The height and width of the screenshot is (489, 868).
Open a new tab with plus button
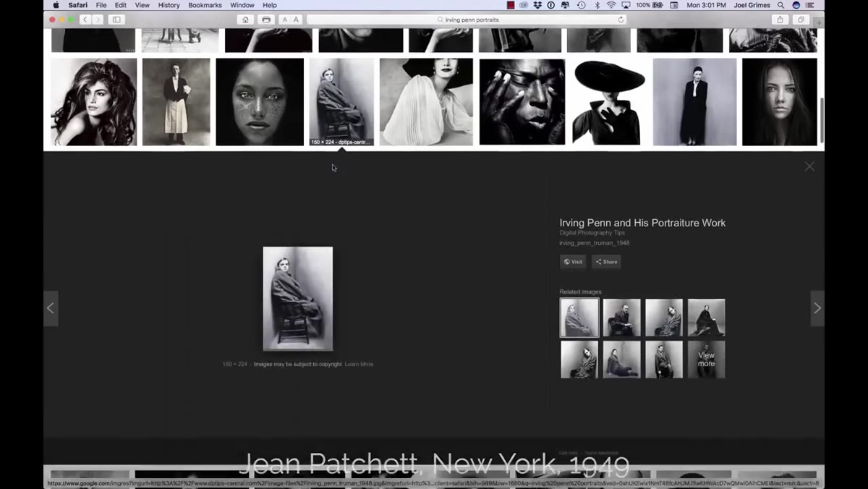(819, 22)
